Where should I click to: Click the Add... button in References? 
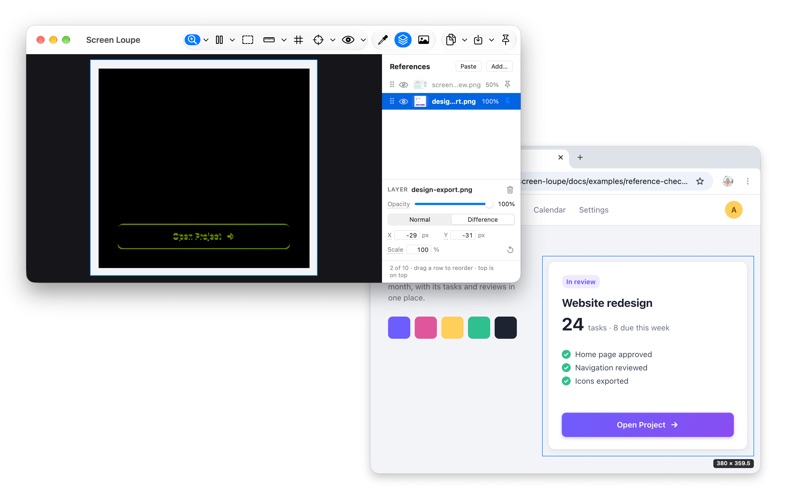point(499,66)
